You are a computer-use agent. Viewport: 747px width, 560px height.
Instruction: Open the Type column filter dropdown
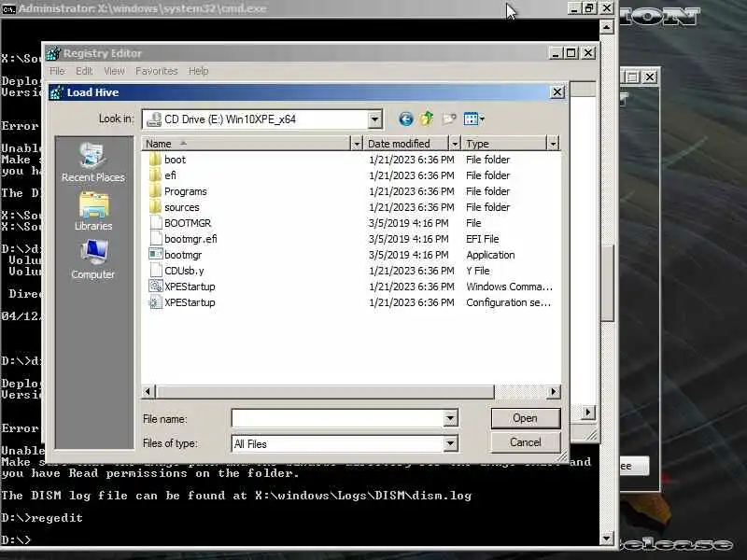pyautogui.click(x=553, y=144)
